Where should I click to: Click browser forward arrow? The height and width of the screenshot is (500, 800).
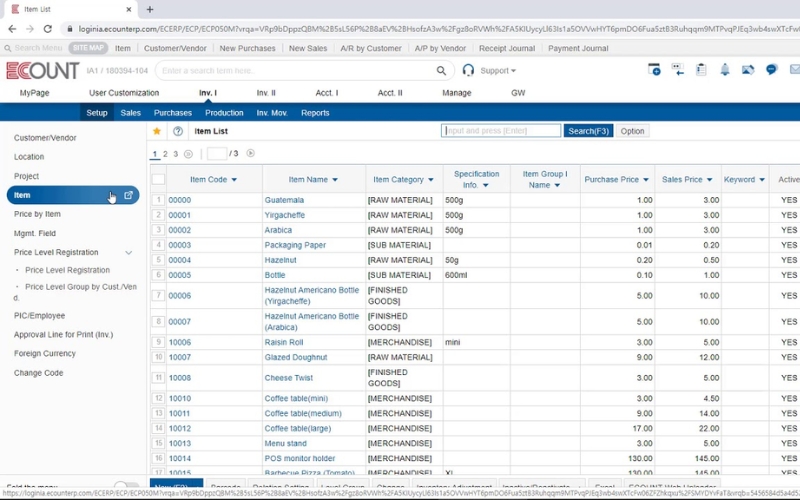point(30,29)
